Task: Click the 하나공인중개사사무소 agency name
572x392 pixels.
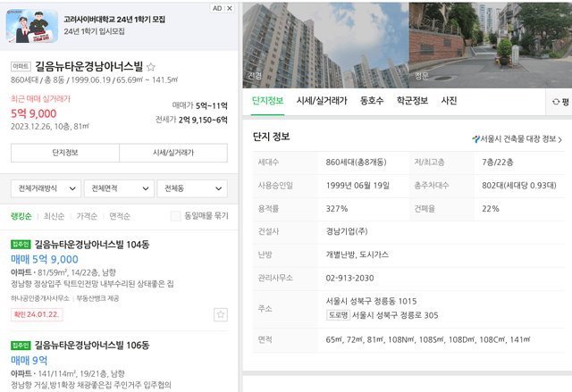Action: tap(40, 299)
